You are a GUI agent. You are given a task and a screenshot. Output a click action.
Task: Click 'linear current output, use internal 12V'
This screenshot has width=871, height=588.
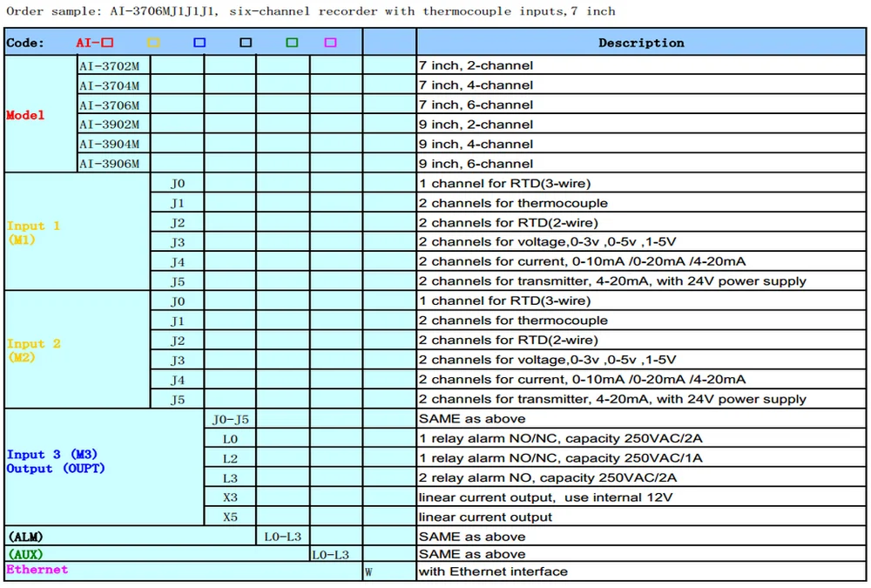tap(545, 497)
